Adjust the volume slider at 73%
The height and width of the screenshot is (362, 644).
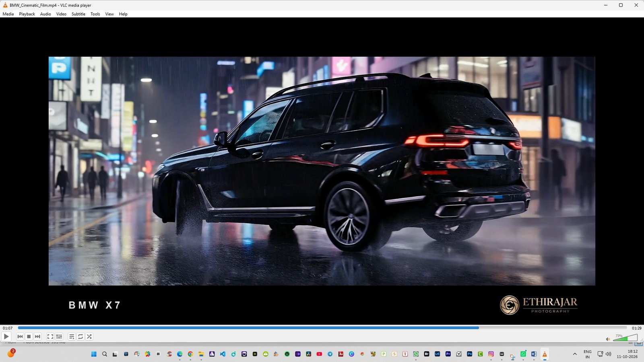(625, 337)
